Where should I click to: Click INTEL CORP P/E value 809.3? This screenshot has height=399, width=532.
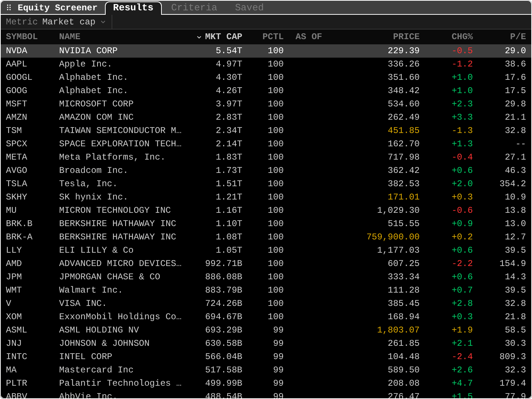[513, 357]
